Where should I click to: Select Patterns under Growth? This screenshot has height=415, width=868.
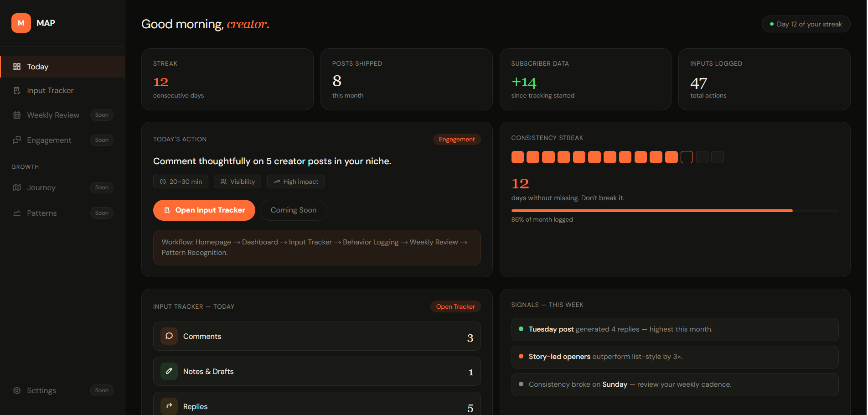click(x=62, y=213)
